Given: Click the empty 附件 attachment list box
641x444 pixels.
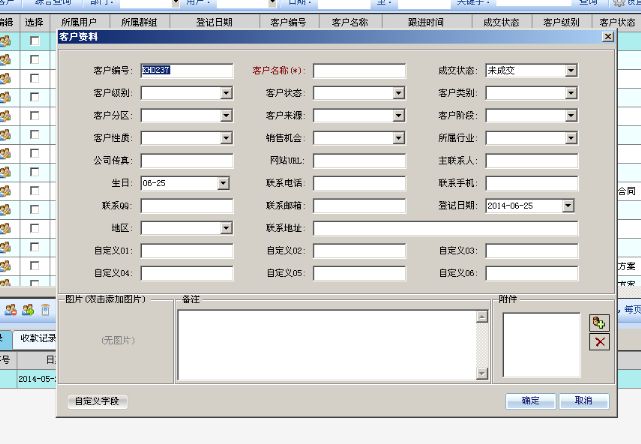Looking at the screenshot, I should point(541,345).
